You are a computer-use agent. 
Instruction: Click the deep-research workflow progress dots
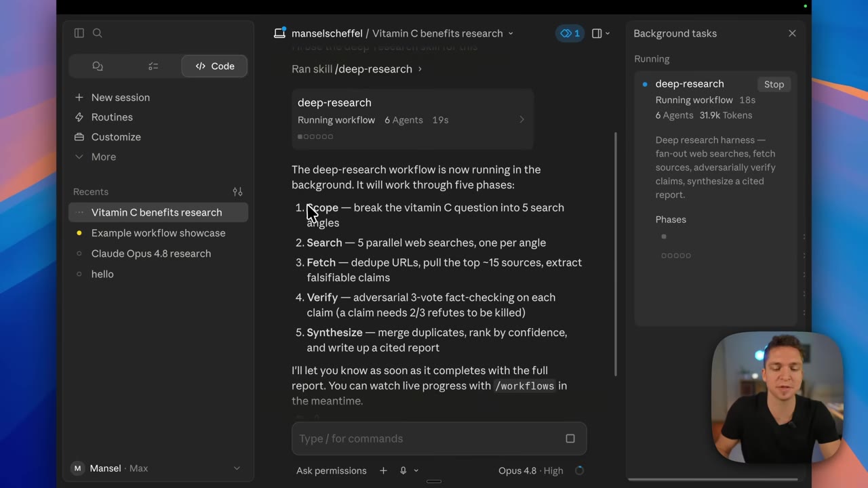click(315, 136)
